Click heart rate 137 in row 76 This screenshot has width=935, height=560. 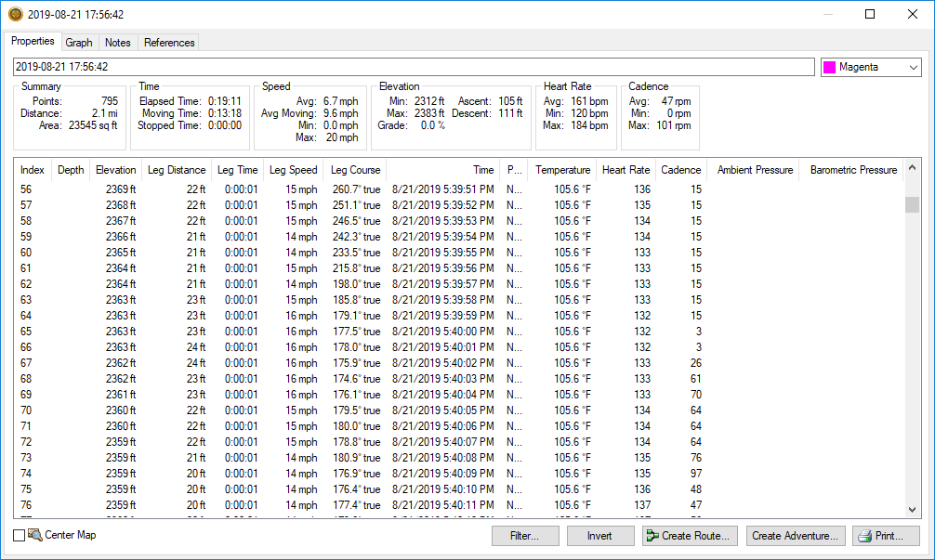pyautogui.click(x=642, y=505)
